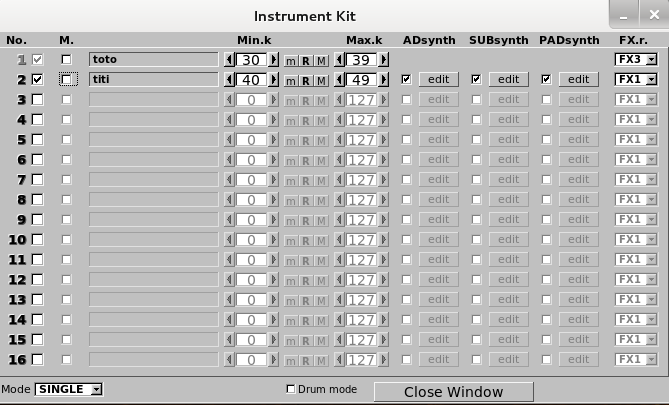This screenshot has width=669, height=405.
Task: Click the toto name field
Action: tap(154, 59)
